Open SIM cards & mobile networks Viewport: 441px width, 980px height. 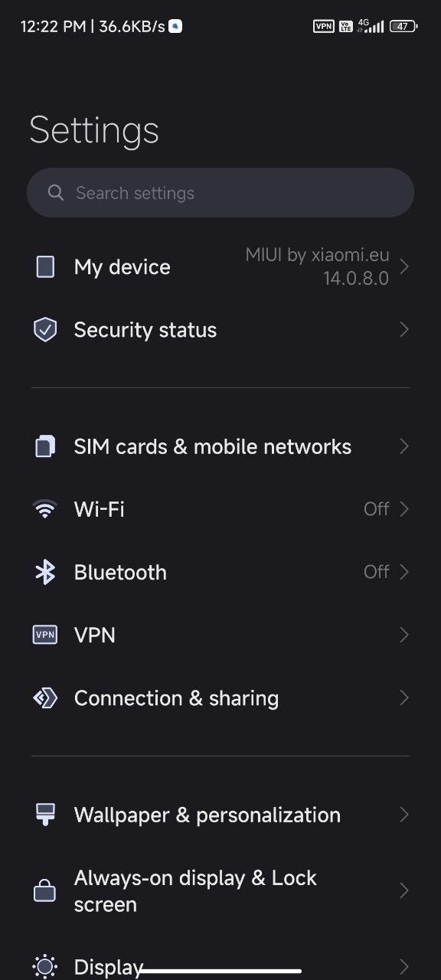point(220,446)
